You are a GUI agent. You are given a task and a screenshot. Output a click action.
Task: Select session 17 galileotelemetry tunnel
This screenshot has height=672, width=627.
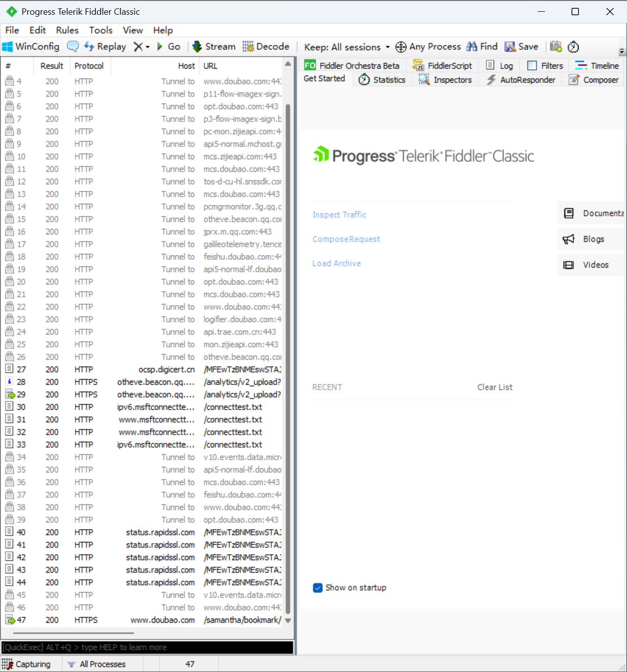pos(142,244)
